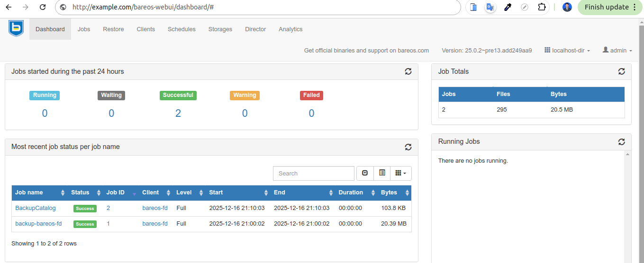Viewport: 644px width, 263px height.
Task: Open the Jobs menu
Action: tap(84, 29)
